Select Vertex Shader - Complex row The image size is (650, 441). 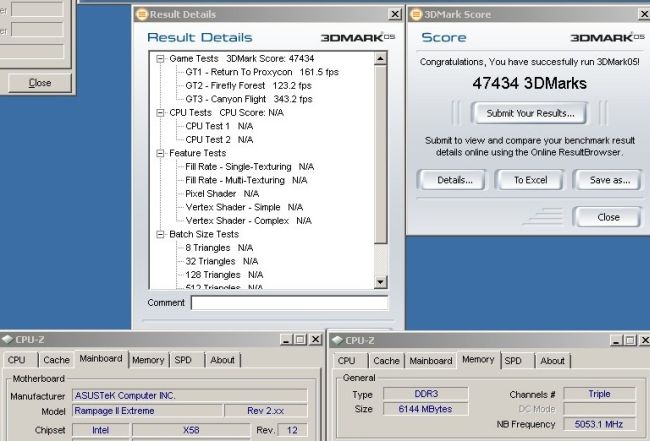pyautogui.click(x=249, y=221)
